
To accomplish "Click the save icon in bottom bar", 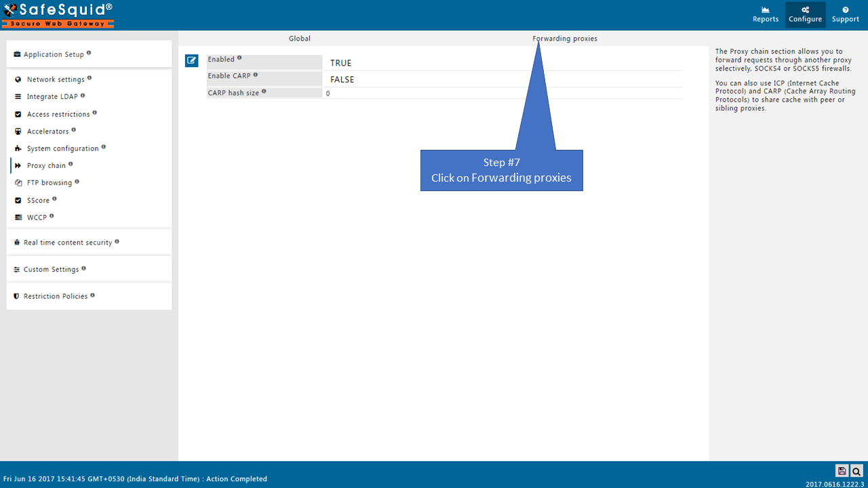I will 842,471.
